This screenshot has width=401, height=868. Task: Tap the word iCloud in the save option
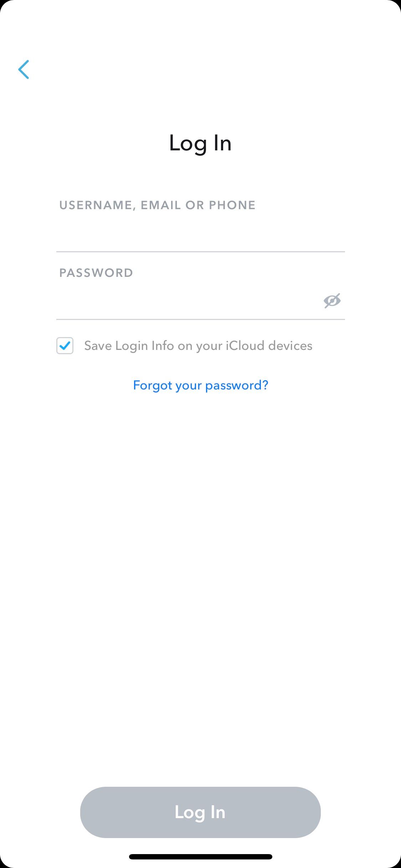point(245,346)
